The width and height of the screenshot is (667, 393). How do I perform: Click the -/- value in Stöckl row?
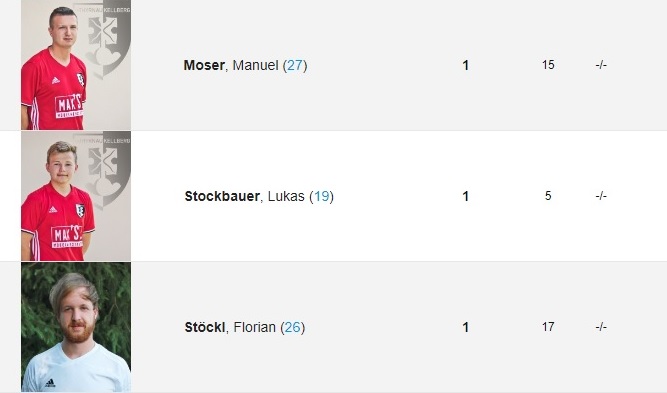point(601,327)
